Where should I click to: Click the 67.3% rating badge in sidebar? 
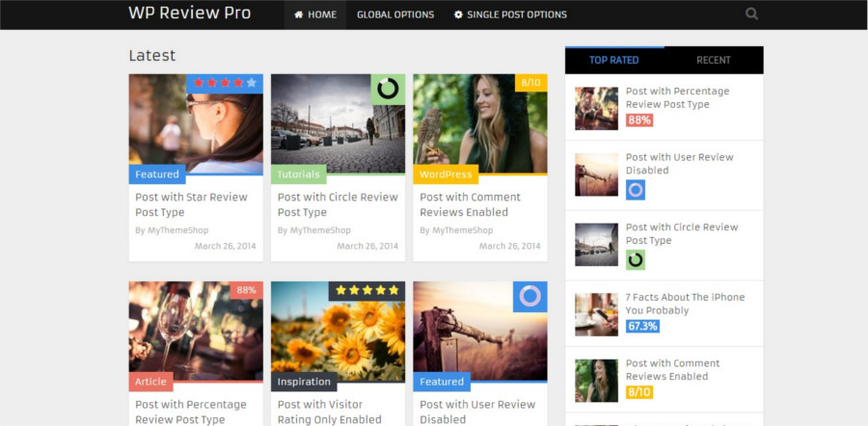click(642, 327)
